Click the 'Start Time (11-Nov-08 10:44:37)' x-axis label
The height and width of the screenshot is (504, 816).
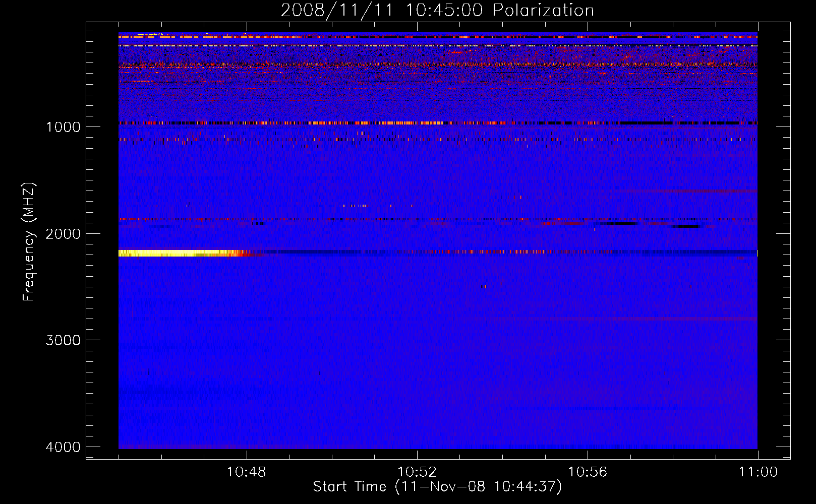437,487
